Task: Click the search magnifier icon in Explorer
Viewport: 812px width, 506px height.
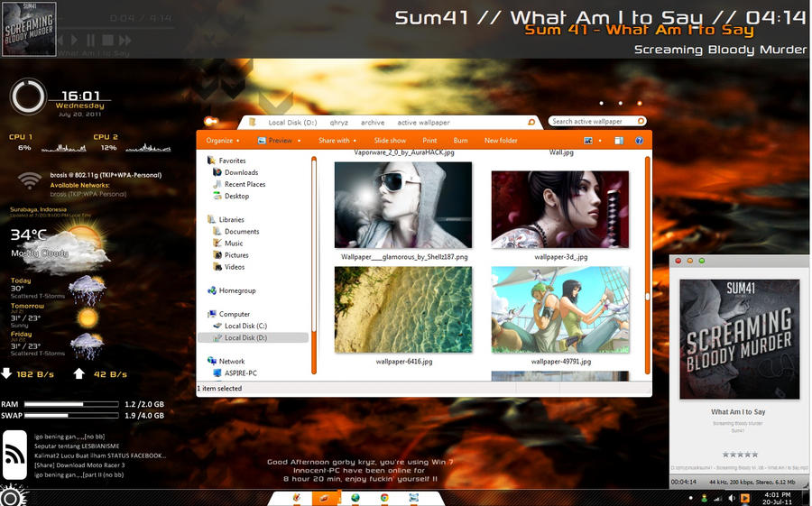Action: click(x=641, y=121)
